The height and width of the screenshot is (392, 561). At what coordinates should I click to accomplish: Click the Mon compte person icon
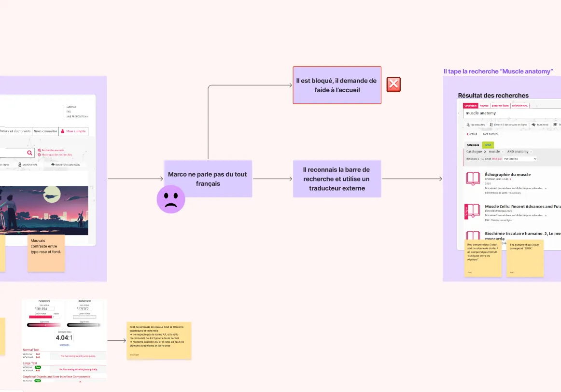(63, 131)
